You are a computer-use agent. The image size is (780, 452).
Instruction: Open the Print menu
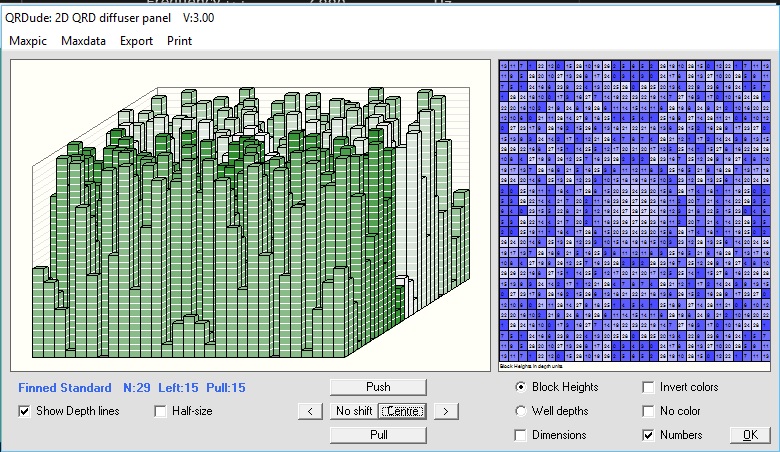[x=180, y=41]
